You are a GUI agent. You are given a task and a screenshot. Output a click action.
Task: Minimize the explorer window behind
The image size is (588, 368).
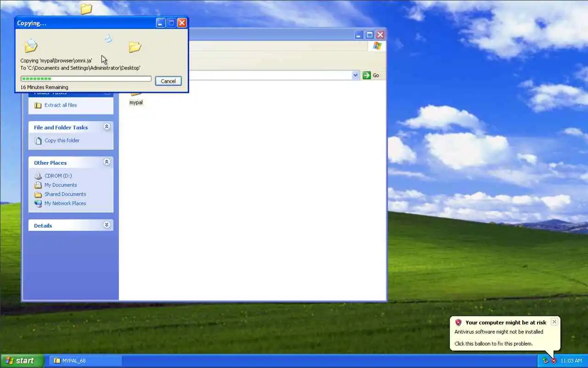click(359, 35)
